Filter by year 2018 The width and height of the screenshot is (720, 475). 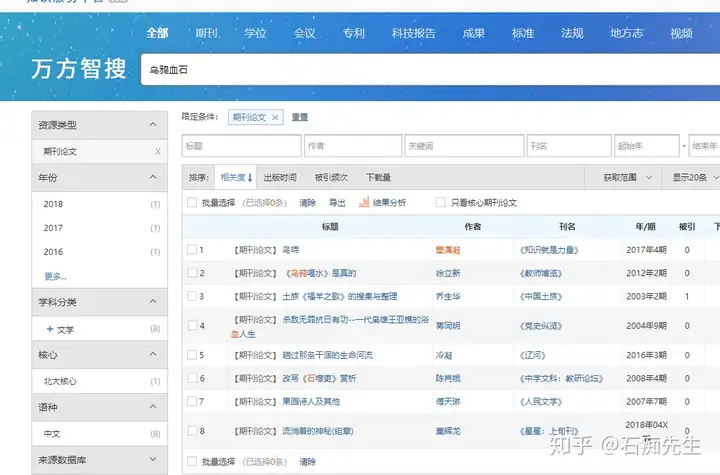(x=53, y=204)
